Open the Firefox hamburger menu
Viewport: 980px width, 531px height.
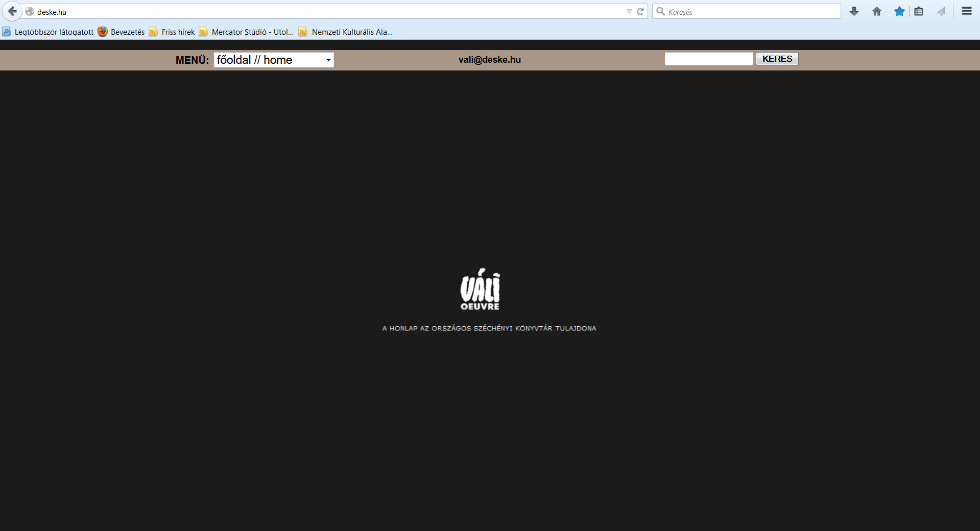click(x=966, y=11)
